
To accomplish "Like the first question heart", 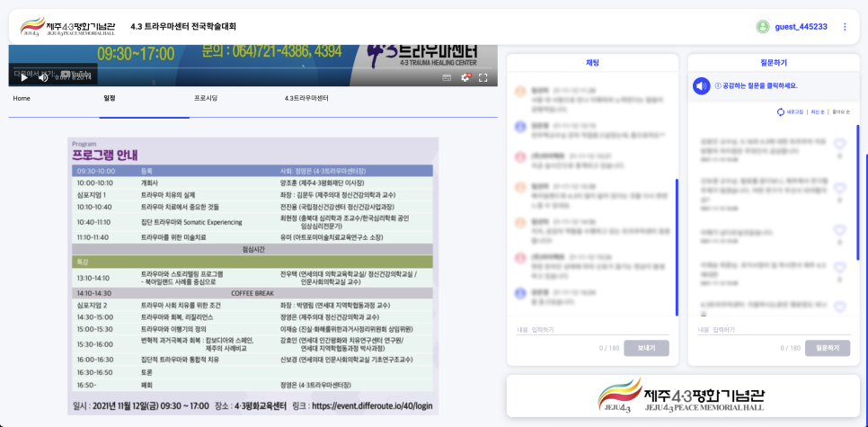I will pyautogui.click(x=840, y=144).
